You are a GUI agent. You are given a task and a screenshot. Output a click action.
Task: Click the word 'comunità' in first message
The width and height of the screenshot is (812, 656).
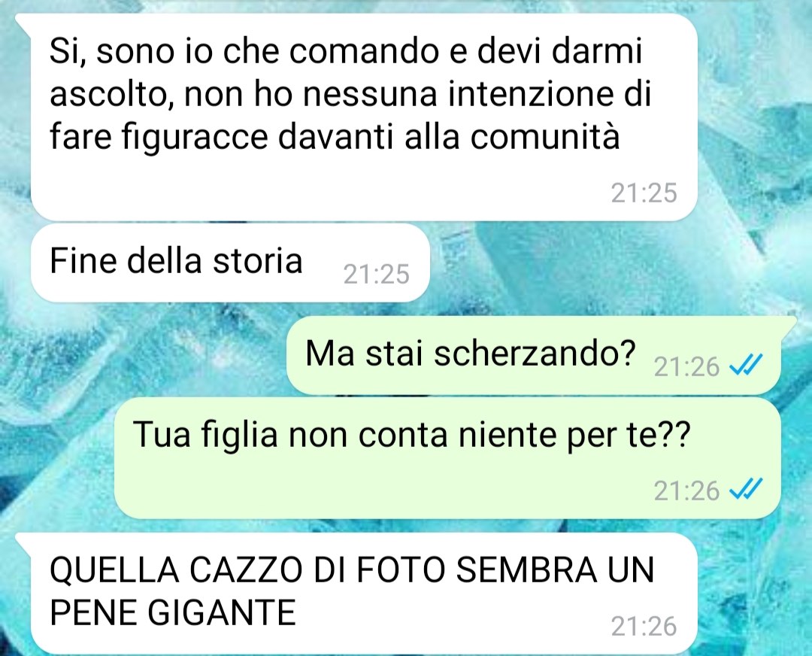pyautogui.click(x=545, y=137)
